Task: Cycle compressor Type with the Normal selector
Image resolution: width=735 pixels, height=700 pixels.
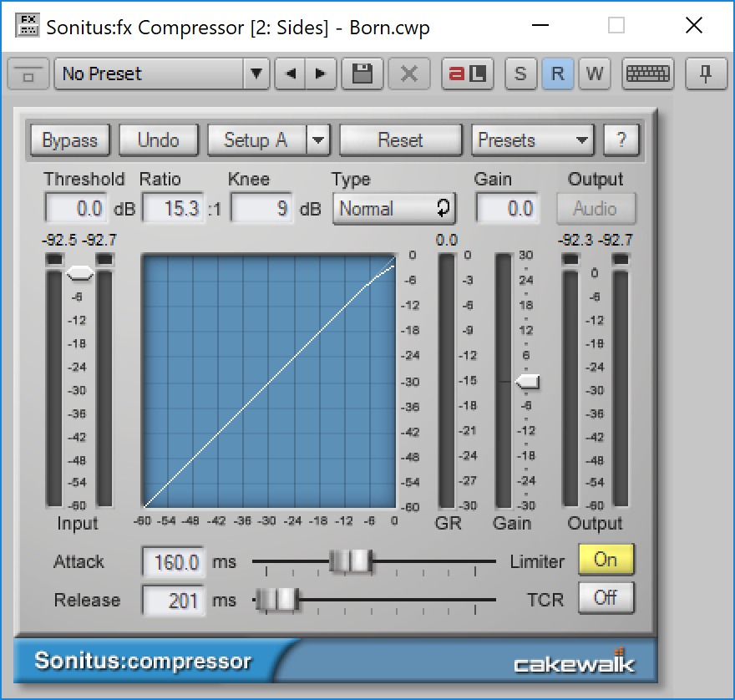Action: pyautogui.click(x=393, y=208)
